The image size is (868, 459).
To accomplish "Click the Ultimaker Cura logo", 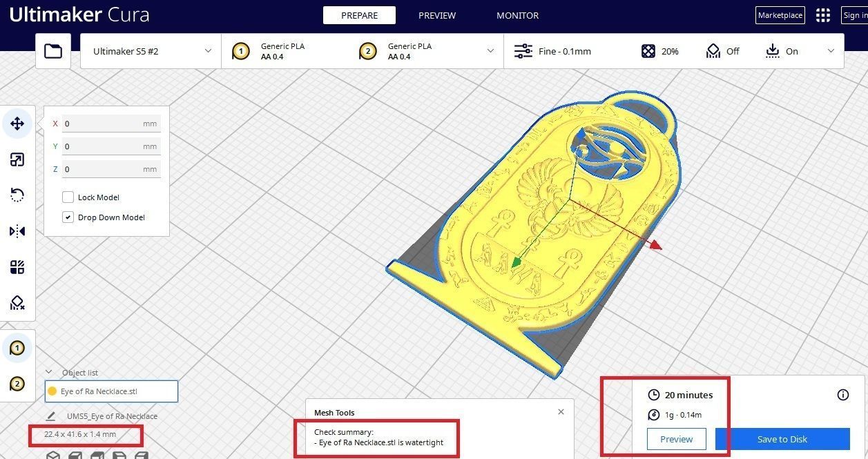I will tap(79, 14).
